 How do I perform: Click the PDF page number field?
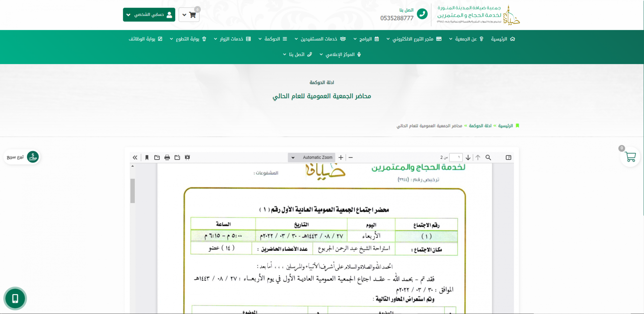pos(456,157)
